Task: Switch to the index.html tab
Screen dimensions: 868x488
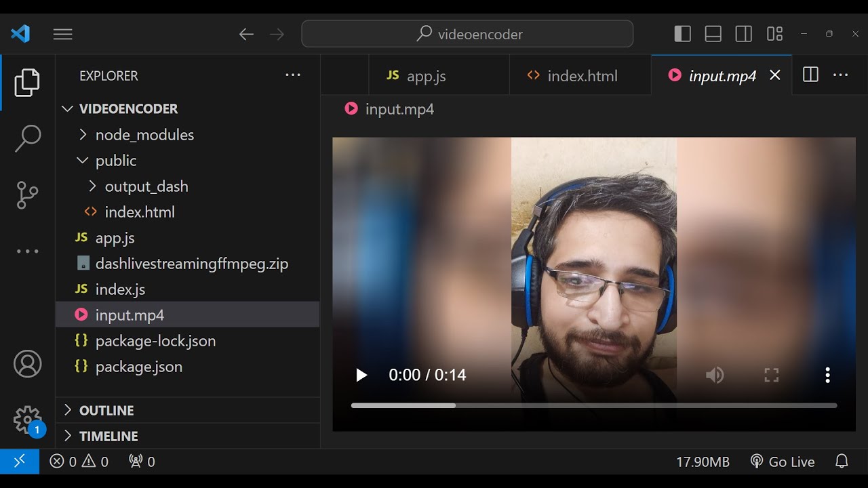Action: point(581,76)
